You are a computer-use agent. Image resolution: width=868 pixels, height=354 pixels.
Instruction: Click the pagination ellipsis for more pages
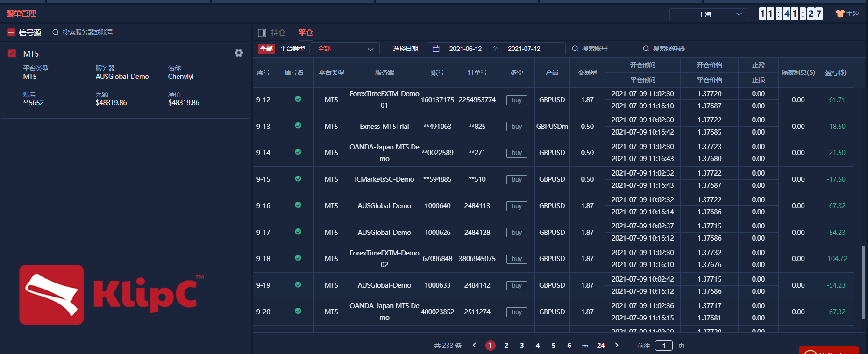click(585, 346)
